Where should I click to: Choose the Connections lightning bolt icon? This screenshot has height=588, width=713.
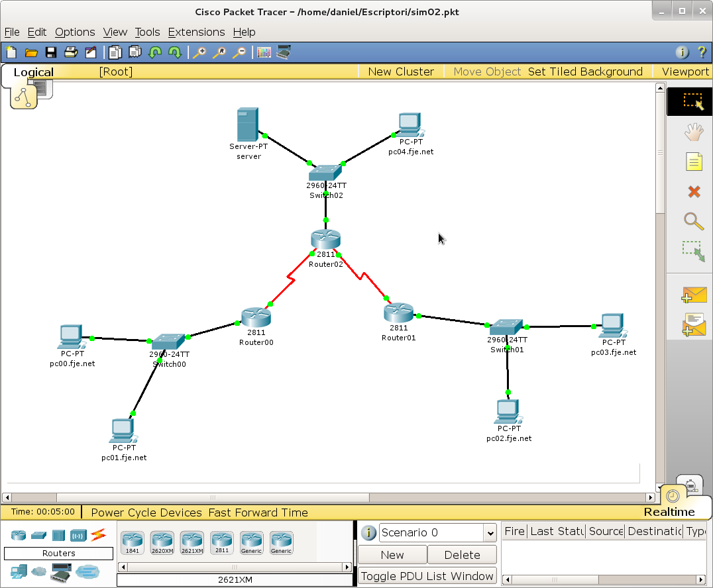pyautogui.click(x=98, y=535)
